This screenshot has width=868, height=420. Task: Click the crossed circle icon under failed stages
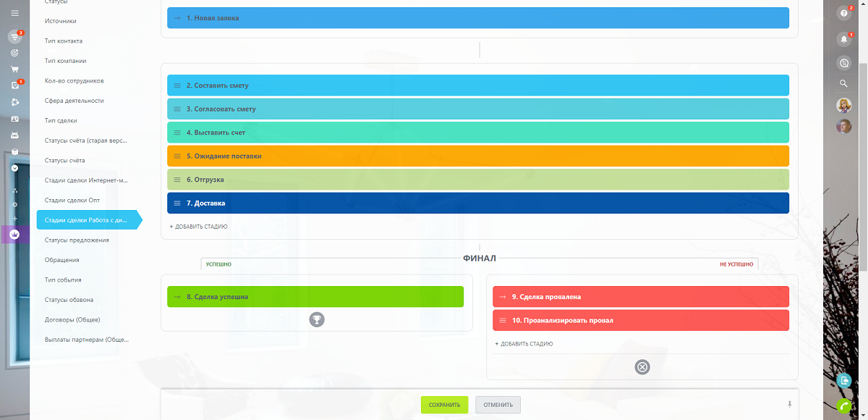(642, 367)
